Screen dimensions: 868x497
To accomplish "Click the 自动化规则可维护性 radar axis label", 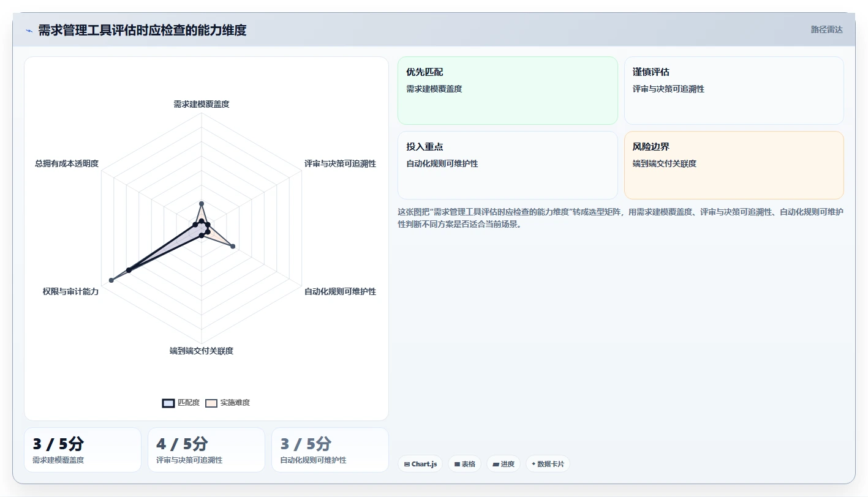I will [x=340, y=291].
